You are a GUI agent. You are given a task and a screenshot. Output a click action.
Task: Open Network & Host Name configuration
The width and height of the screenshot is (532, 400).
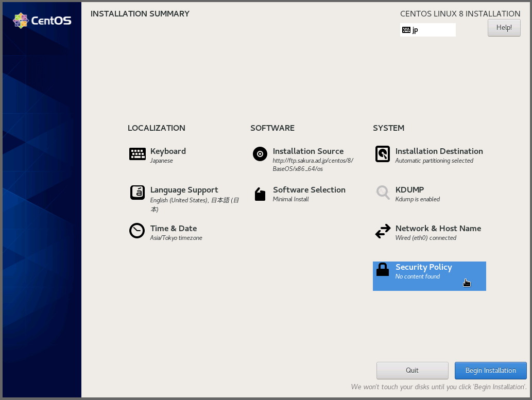pos(438,229)
